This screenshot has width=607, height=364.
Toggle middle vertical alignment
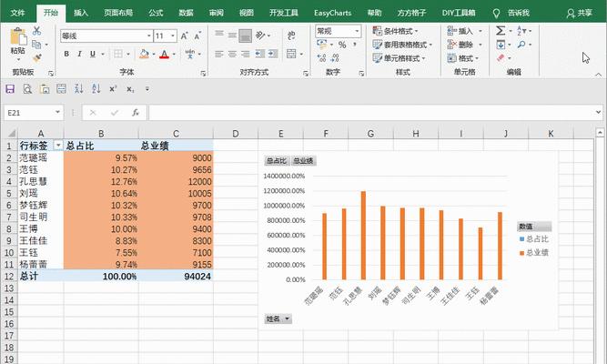point(232,35)
